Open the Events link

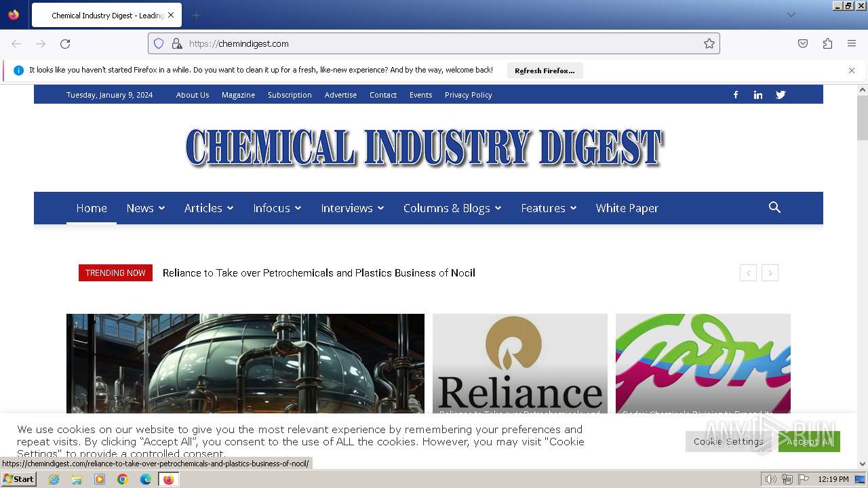coord(420,95)
